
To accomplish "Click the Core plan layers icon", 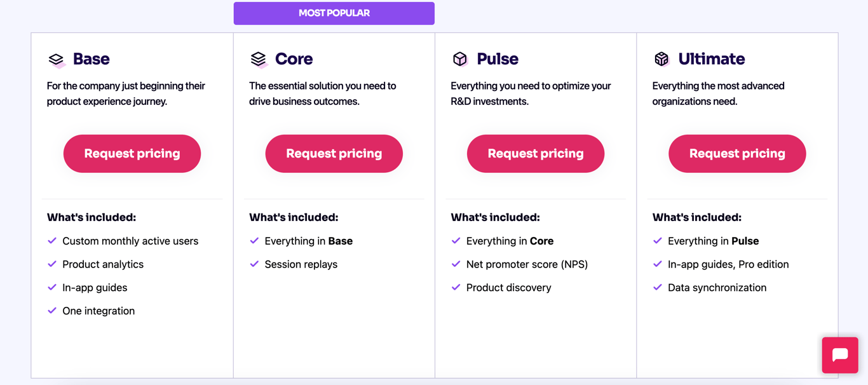I will [x=259, y=59].
